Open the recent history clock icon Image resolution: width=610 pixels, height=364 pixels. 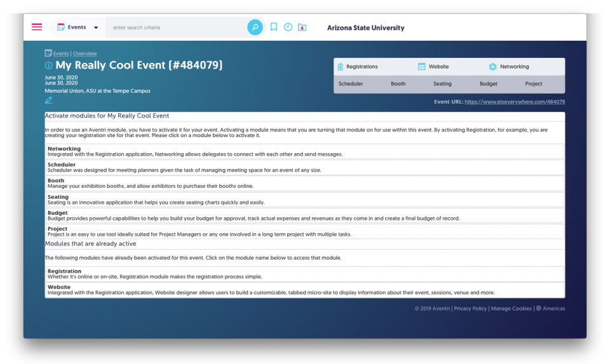coord(288,27)
